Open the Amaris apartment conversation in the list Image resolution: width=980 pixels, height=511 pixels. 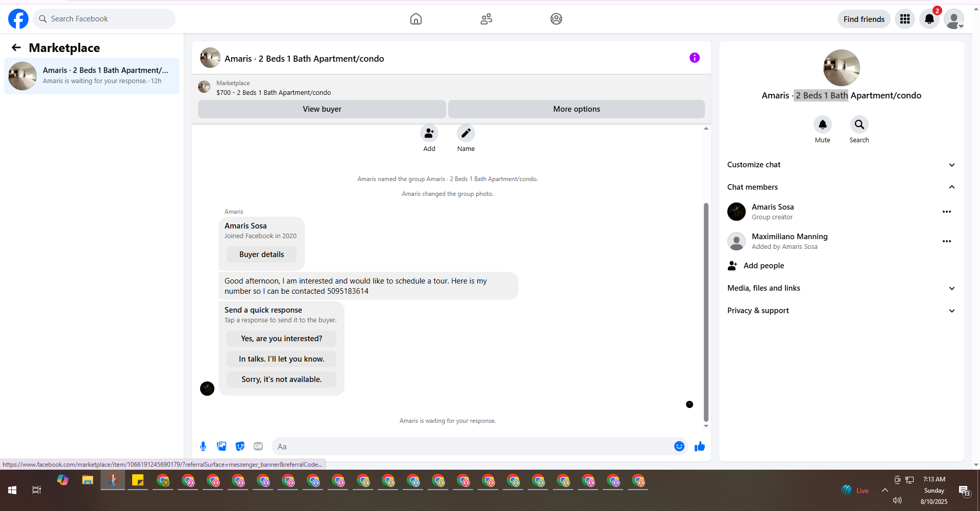pyautogui.click(x=92, y=76)
